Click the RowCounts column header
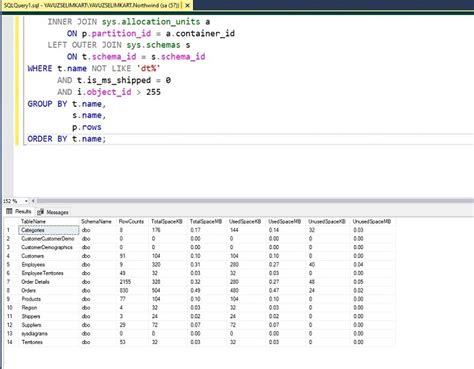The image size is (474, 369). (x=133, y=221)
